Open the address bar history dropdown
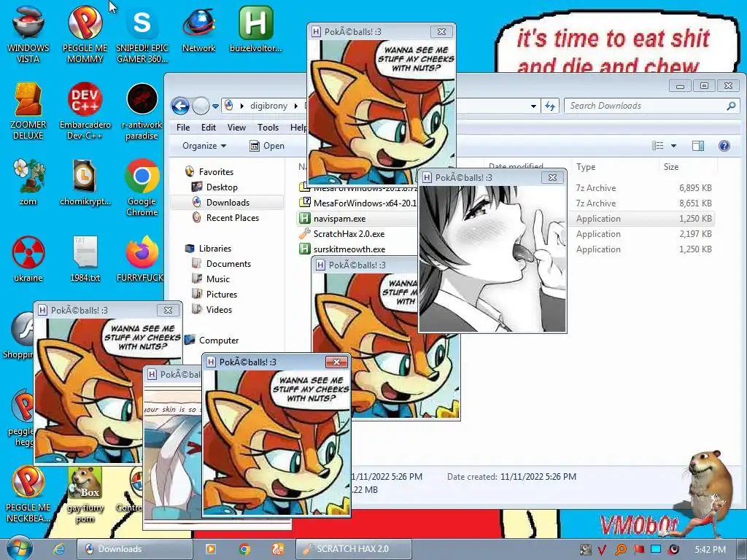This screenshot has width=747, height=560. 533,106
